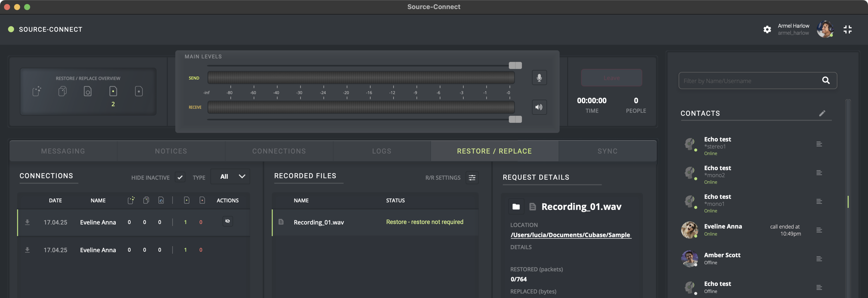Click the R/R Settings sliders icon
The width and height of the screenshot is (868, 298).
click(x=472, y=178)
